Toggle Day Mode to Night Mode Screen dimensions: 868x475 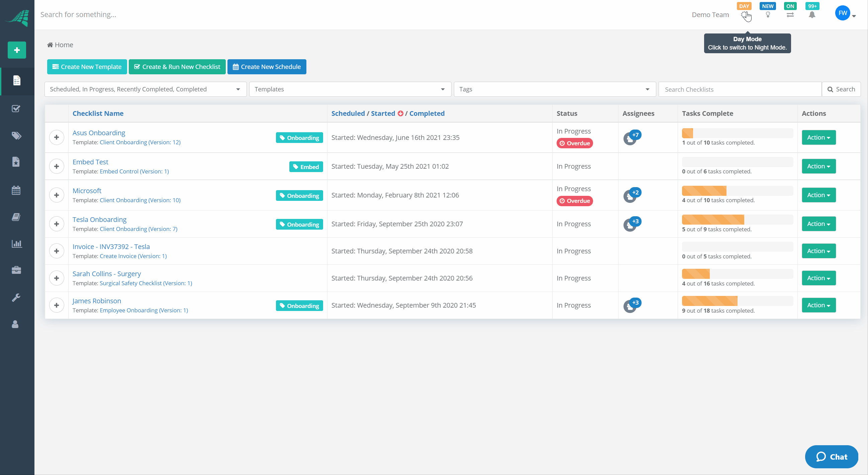[x=745, y=15]
